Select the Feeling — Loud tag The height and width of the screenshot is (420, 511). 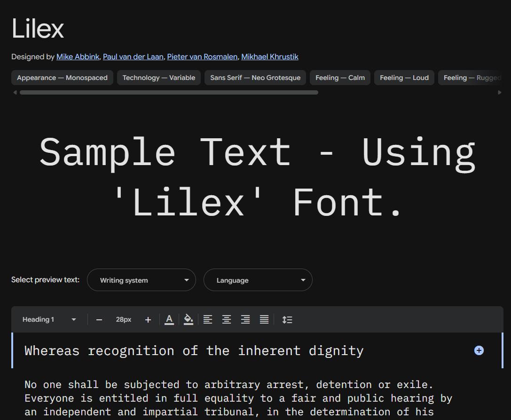pos(404,78)
